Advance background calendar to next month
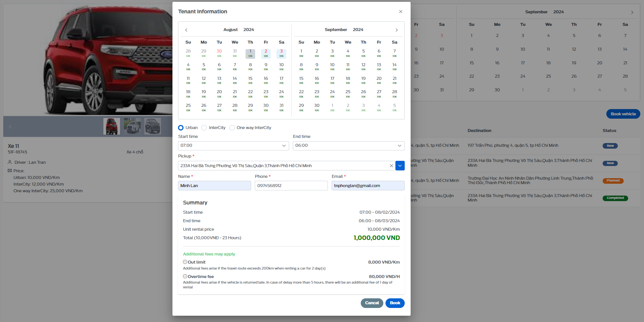644x322 pixels. coord(632,12)
